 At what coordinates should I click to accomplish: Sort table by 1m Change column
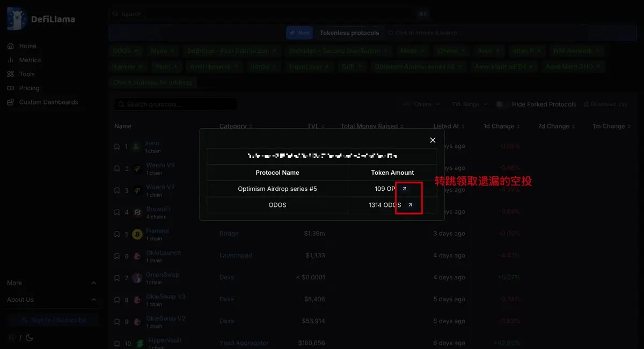coord(611,127)
